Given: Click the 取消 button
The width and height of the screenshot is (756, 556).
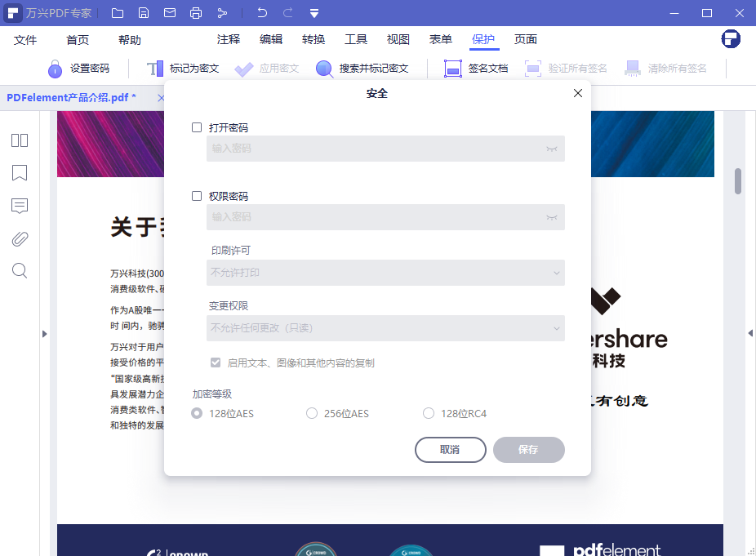Looking at the screenshot, I should click(x=450, y=450).
